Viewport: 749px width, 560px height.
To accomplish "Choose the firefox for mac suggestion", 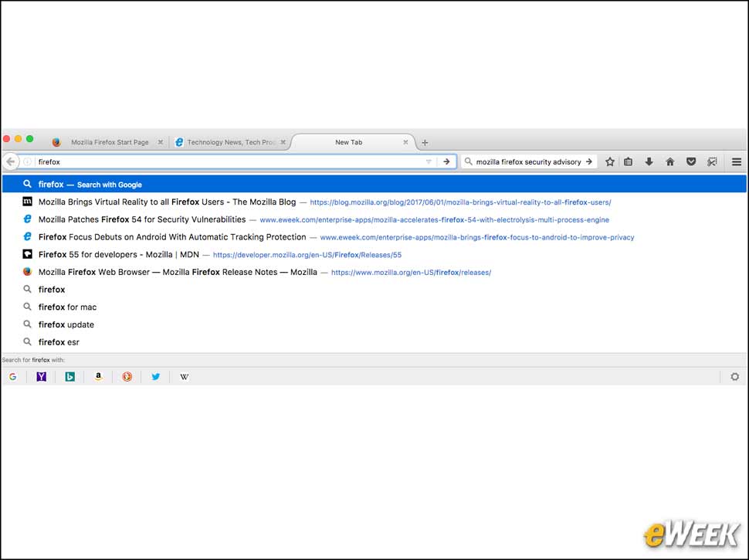I will click(374, 307).
